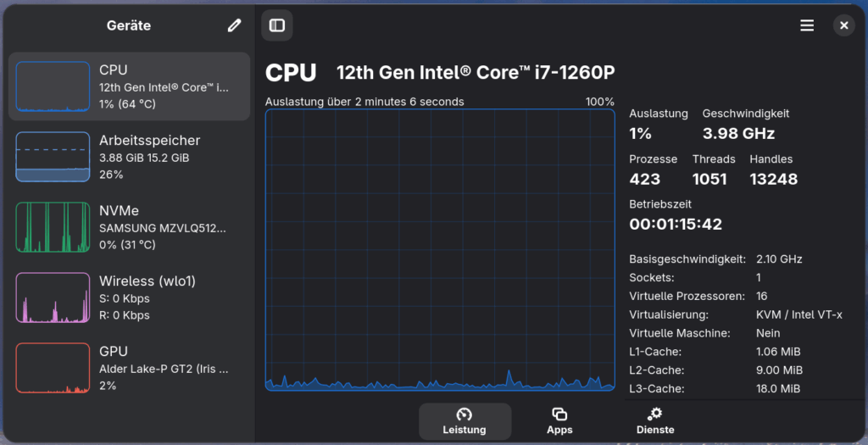Screen dimensions: 868x445
Task: Open the Leistung tab speedometer icon
Action: tap(464, 414)
